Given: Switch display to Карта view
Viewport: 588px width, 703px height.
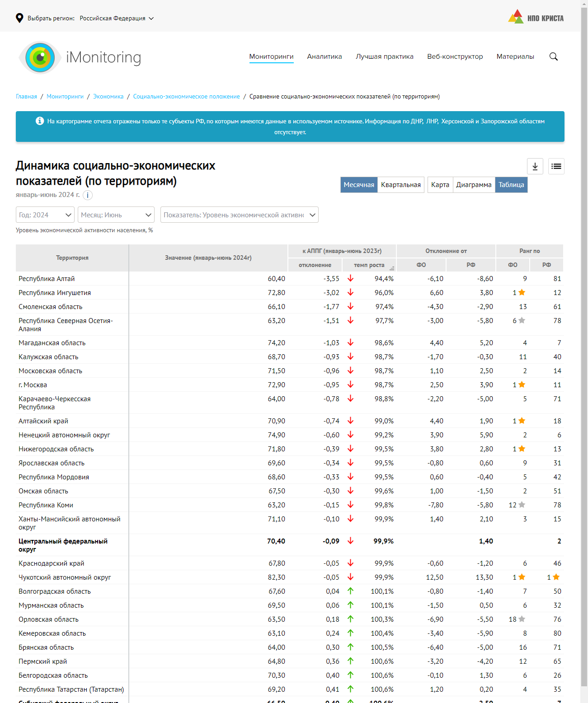Looking at the screenshot, I should pyautogui.click(x=440, y=185).
